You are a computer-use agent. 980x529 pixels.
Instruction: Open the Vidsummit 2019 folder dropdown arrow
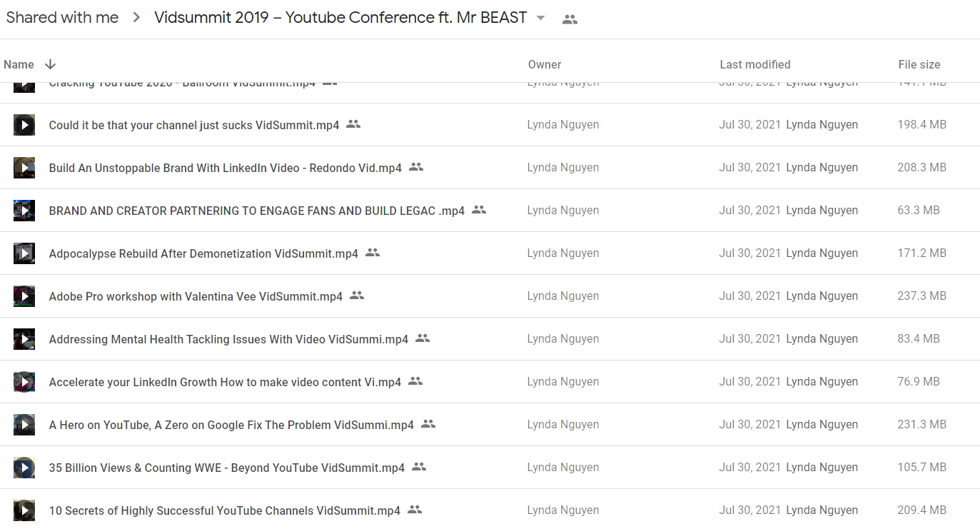pyautogui.click(x=541, y=19)
